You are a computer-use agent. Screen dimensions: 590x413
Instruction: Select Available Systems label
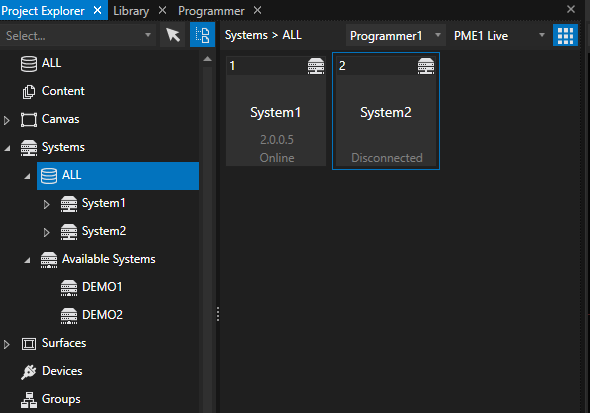[108, 259]
